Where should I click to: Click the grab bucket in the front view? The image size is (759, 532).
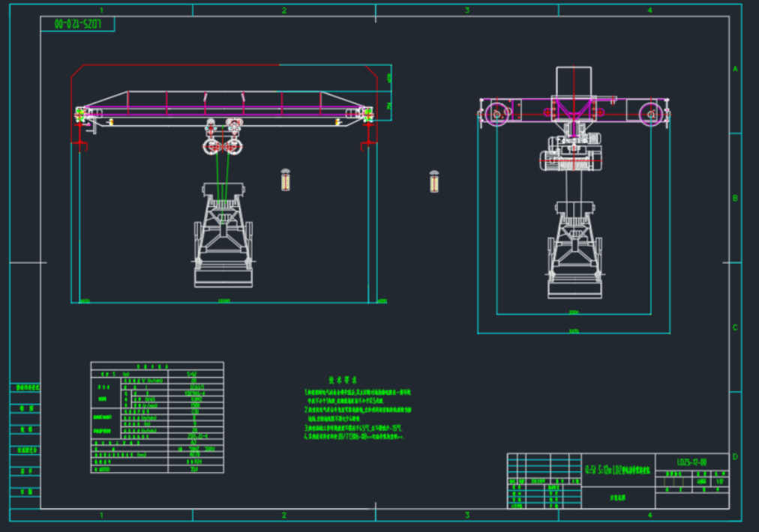(223, 235)
